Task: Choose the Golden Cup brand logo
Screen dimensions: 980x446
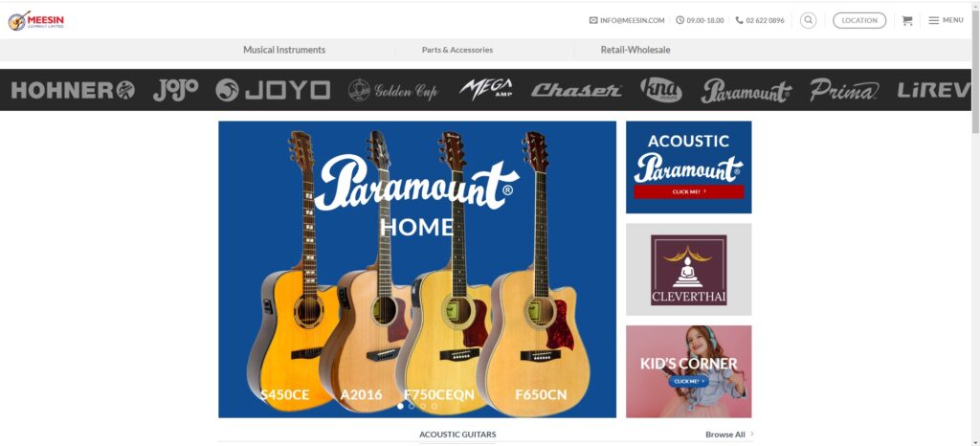Action: point(393,91)
